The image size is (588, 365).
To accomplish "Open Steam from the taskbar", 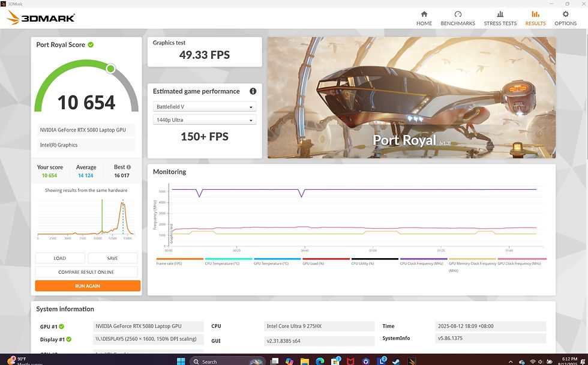I will [x=396, y=361].
